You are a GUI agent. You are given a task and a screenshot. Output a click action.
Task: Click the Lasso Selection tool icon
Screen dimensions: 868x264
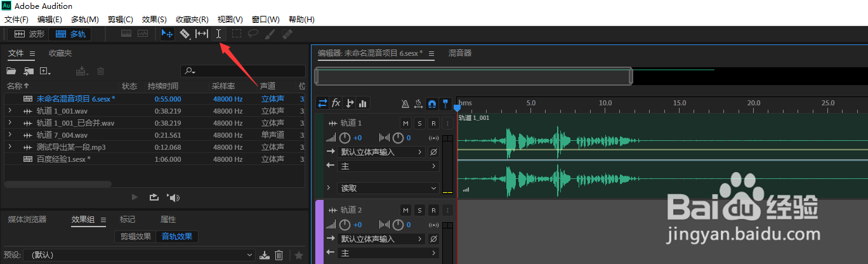click(x=253, y=34)
